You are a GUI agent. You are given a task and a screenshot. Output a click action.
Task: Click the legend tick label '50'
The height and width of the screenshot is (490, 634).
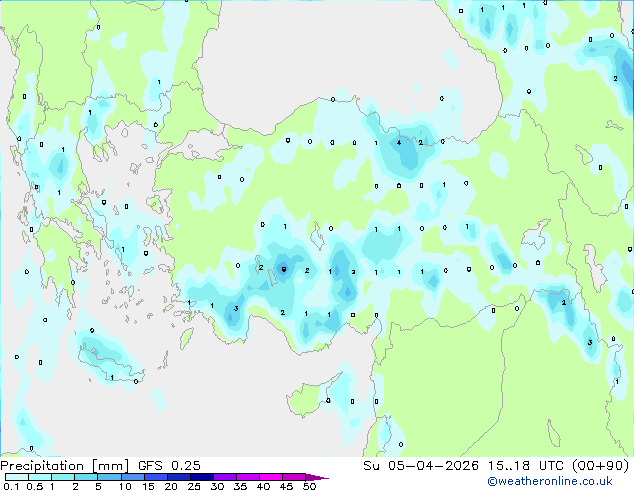[x=309, y=486]
